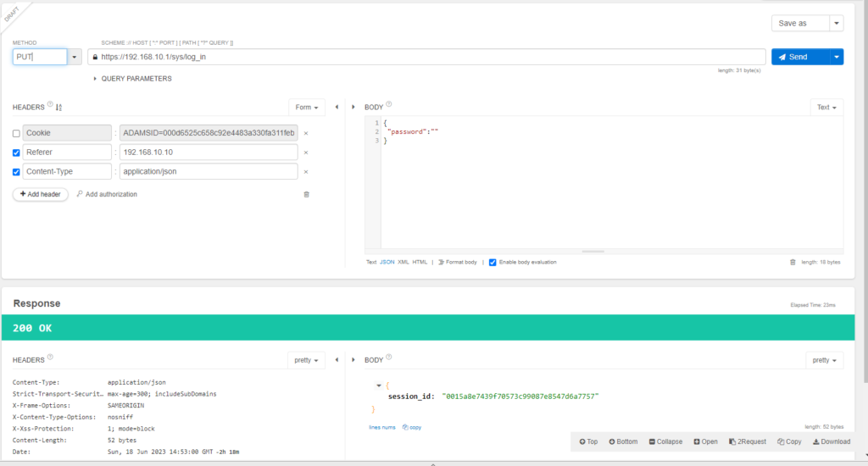Click inside the request body editor
This screenshot has height=466, width=868.
[612, 183]
